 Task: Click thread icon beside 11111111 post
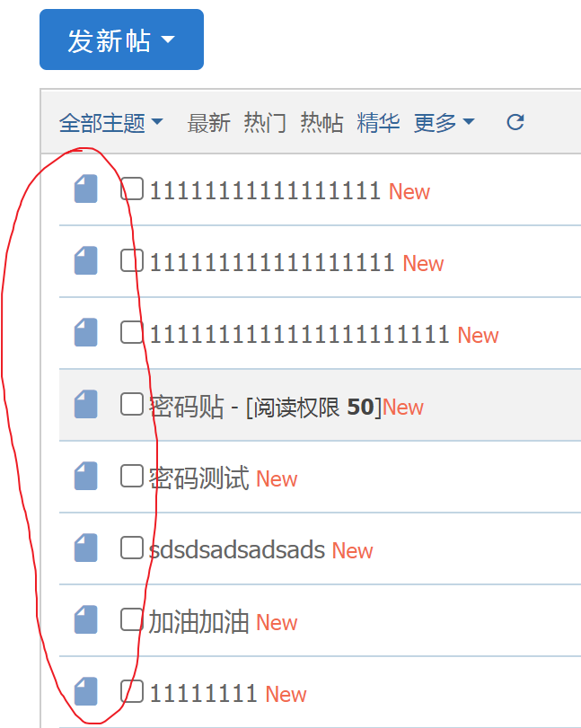click(x=86, y=691)
